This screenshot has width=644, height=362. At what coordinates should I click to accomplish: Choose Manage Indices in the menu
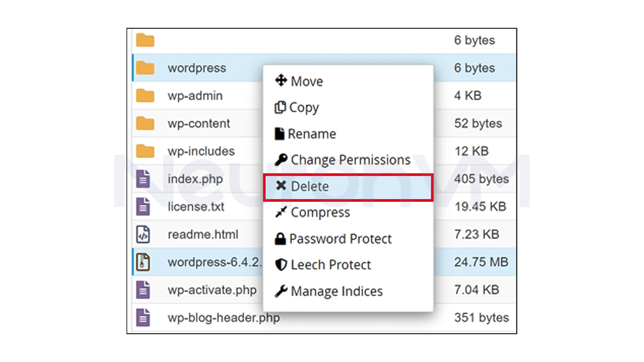pos(336,291)
